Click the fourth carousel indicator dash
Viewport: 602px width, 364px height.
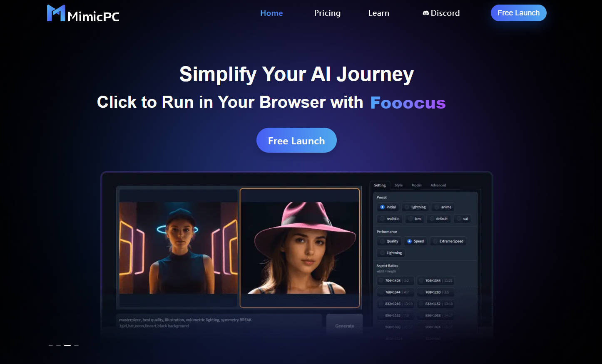[x=76, y=345]
